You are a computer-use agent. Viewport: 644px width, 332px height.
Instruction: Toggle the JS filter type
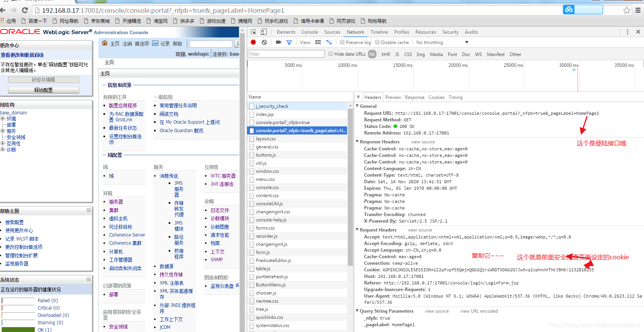[397, 54]
